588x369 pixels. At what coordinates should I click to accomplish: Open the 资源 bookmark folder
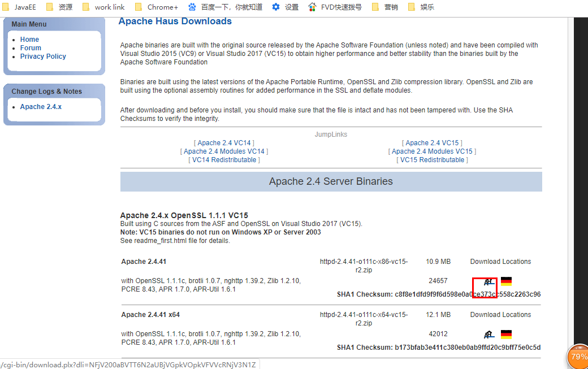click(x=59, y=7)
